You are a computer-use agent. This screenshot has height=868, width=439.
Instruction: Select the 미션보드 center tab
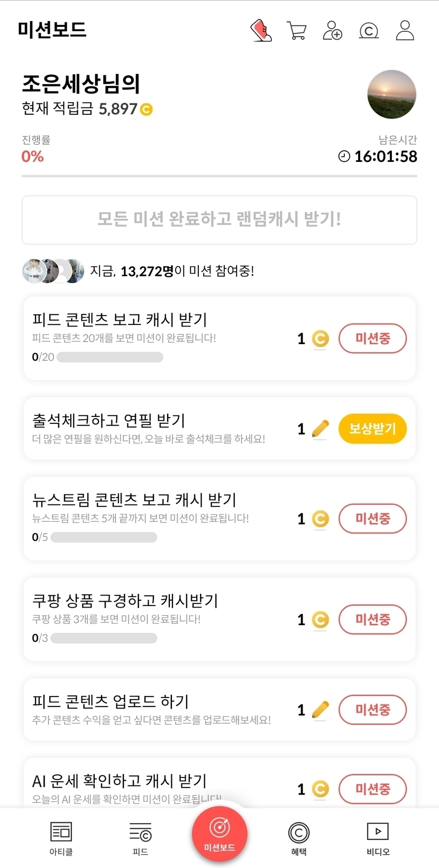click(x=219, y=834)
